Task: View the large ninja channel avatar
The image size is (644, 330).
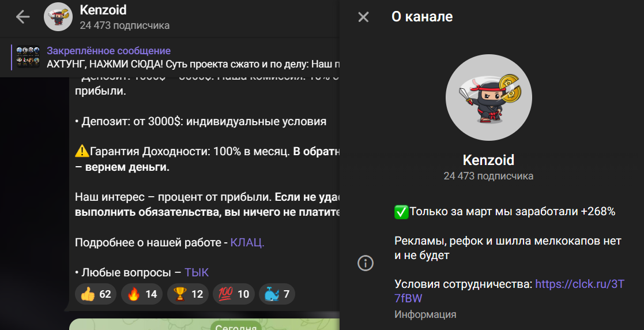Action: click(489, 98)
